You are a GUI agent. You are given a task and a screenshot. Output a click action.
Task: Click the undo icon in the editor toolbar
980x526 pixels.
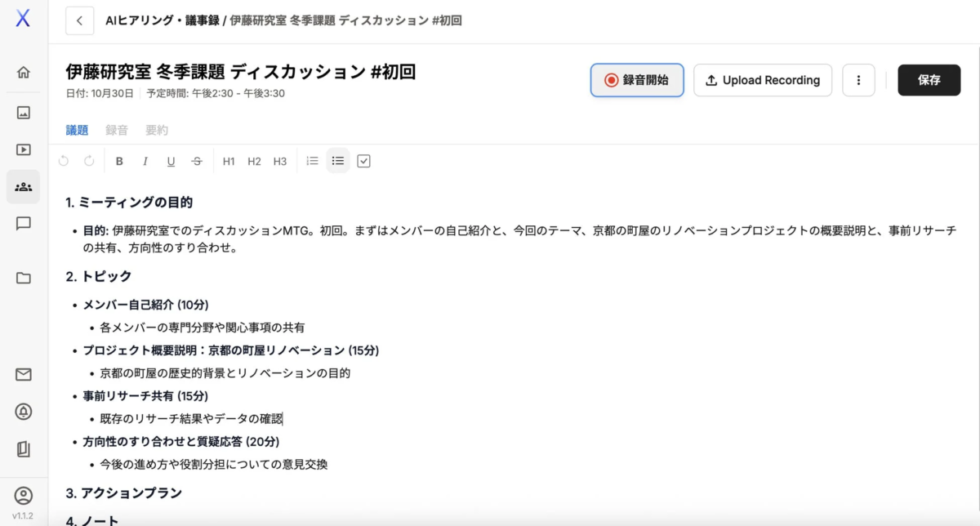click(64, 161)
